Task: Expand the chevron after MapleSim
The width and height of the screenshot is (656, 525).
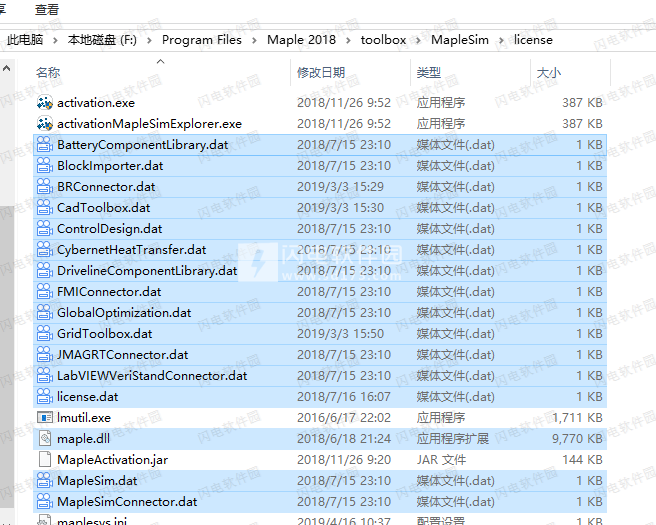Action: (x=501, y=41)
